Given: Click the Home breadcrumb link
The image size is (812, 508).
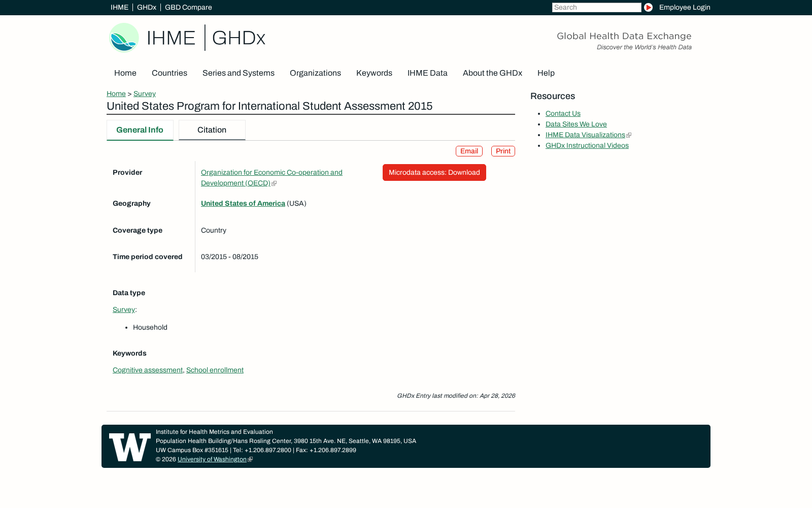Looking at the screenshot, I should click(x=116, y=94).
